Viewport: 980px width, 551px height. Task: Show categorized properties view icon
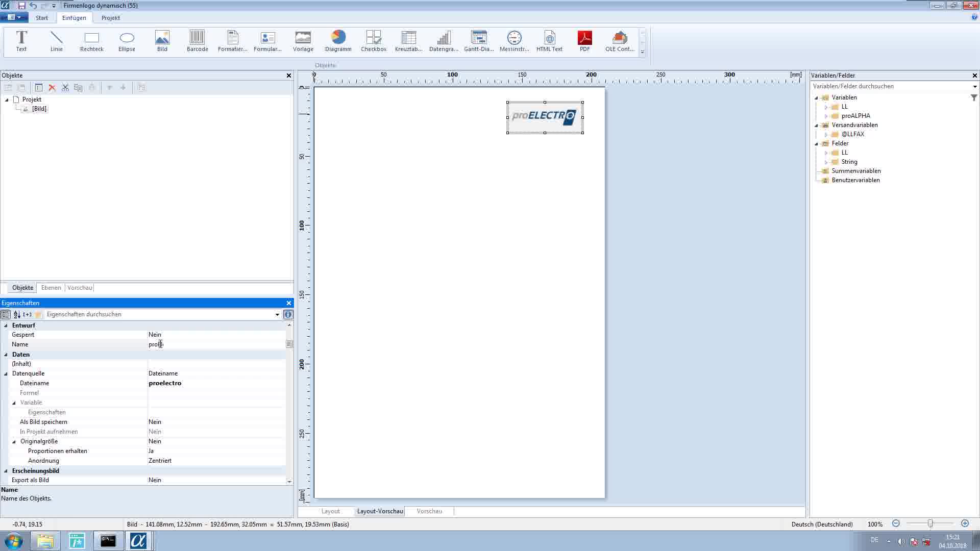point(6,314)
